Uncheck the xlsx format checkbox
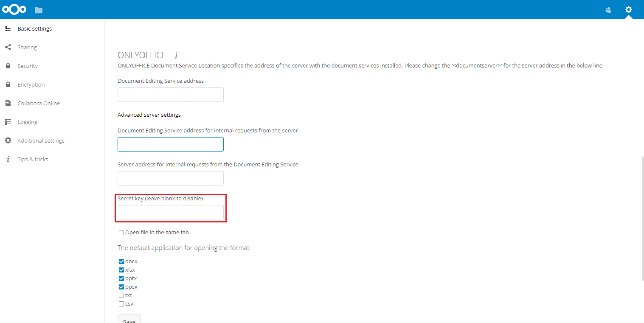Screen dimensions: 644x323 pyautogui.click(x=121, y=270)
